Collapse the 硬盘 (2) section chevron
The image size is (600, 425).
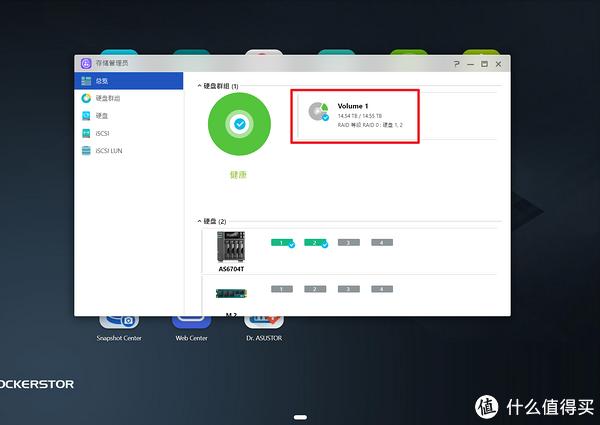199,221
